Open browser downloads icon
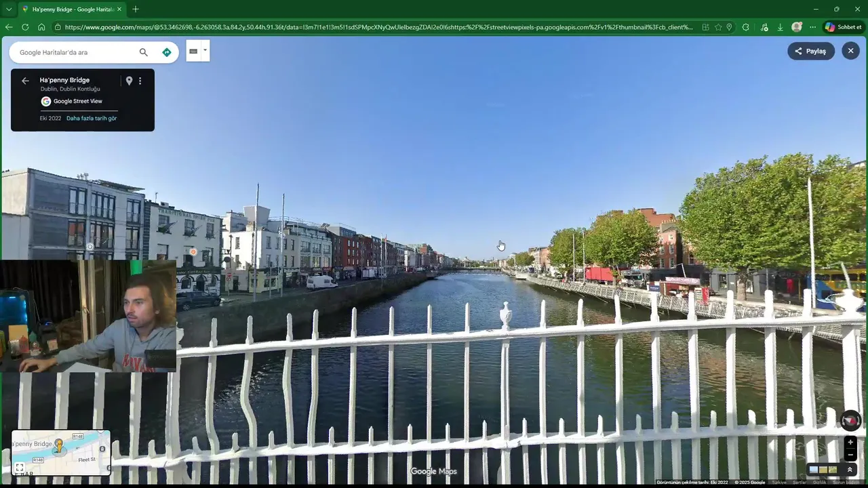Image resolution: width=868 pixels, height=488 pixels. pyautogui.click(x=780, y=27)
